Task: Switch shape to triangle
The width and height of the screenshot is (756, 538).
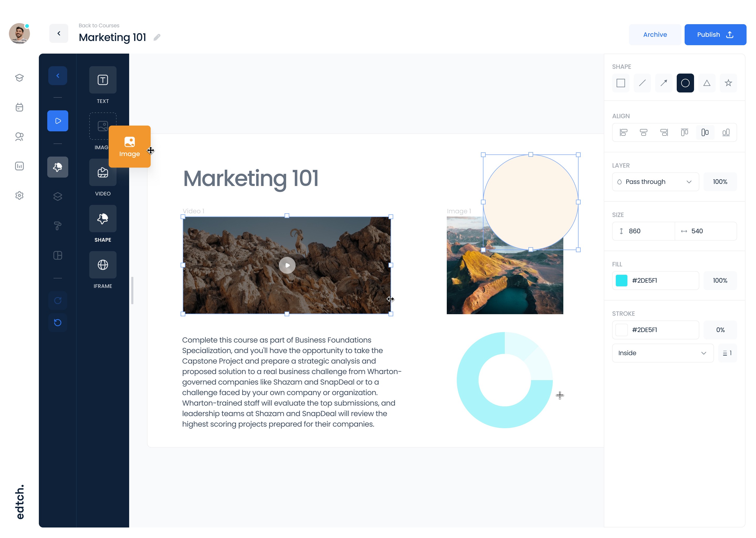Action: [x=706, y=83]
